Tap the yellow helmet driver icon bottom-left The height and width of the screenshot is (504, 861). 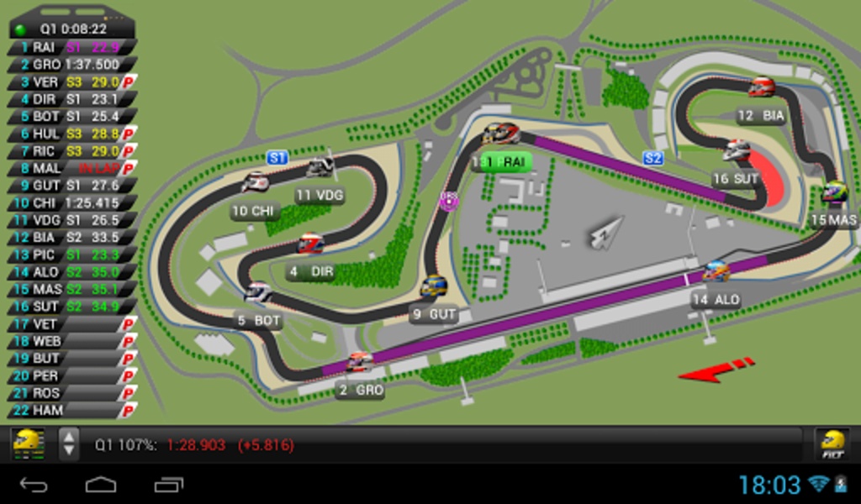(x=28, y=444)
